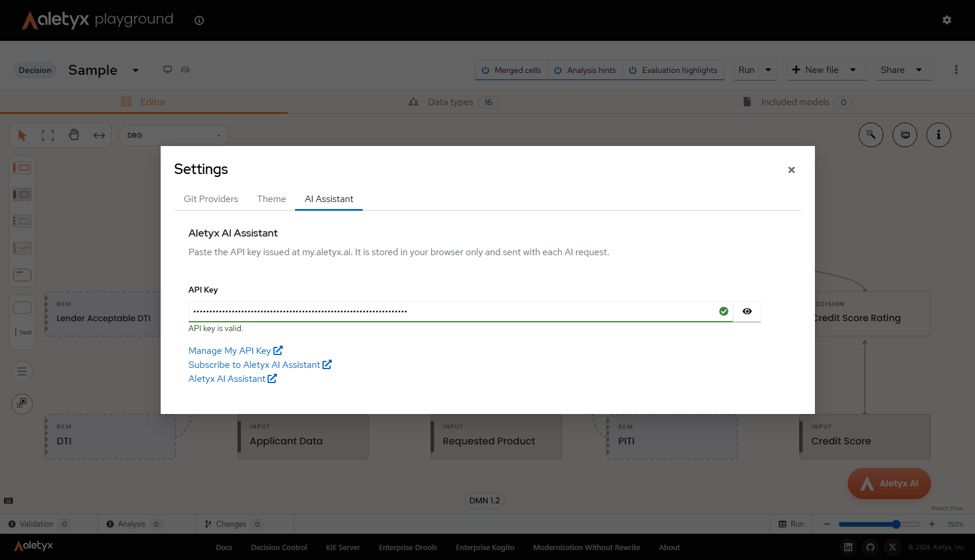Open the settings gear in top bar
This screenshot has width=975, height=560.
click(x=947, y=20)
